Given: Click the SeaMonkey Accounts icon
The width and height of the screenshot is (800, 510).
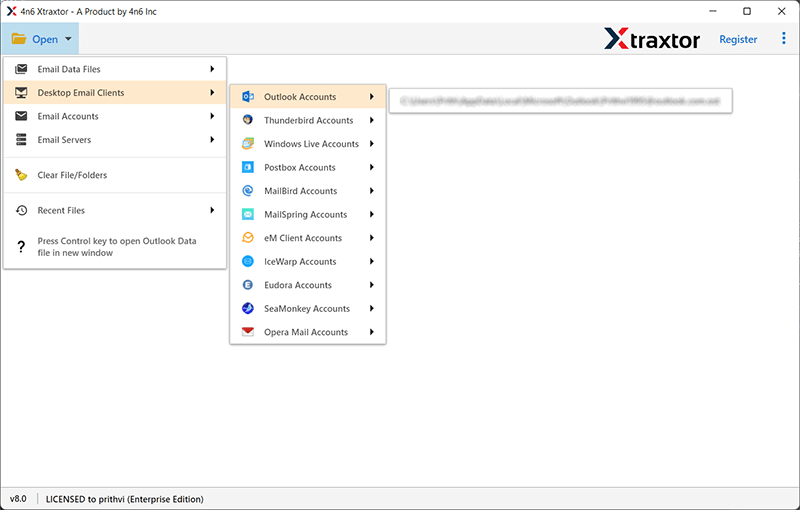Looking at the screenshot, I should click(x=247, y=309).
